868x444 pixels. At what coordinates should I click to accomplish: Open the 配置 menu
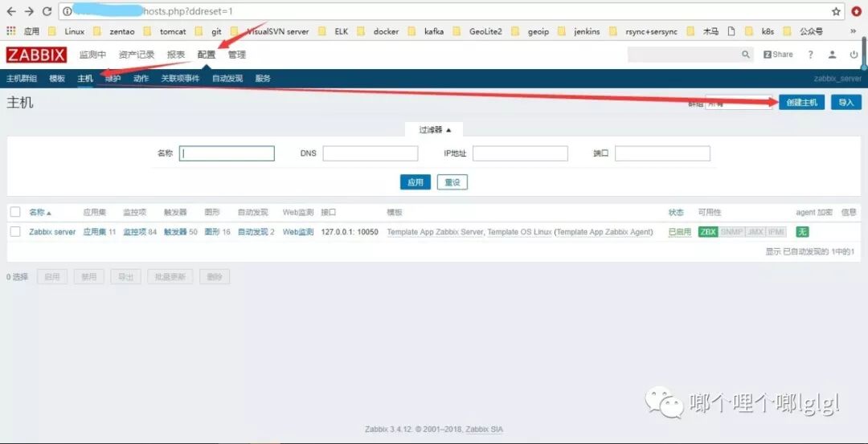pyautogui.click(x=207, y=55)
